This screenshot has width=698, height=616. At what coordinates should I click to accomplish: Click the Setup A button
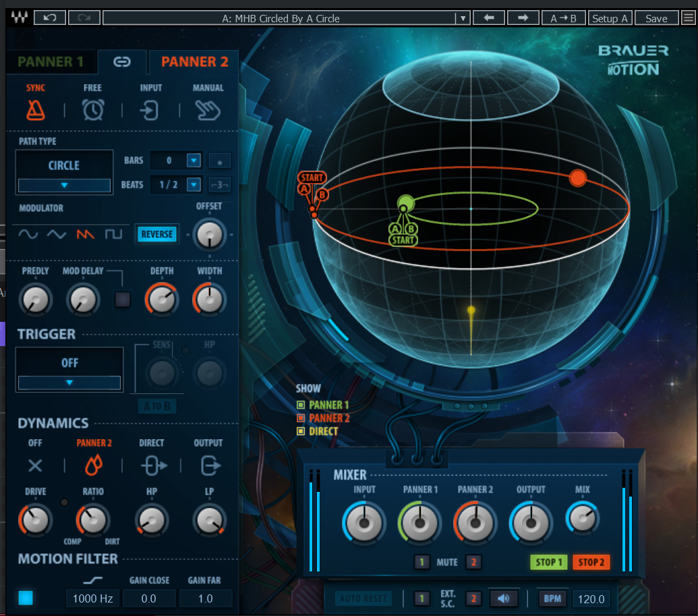click(x=610, y=18)
